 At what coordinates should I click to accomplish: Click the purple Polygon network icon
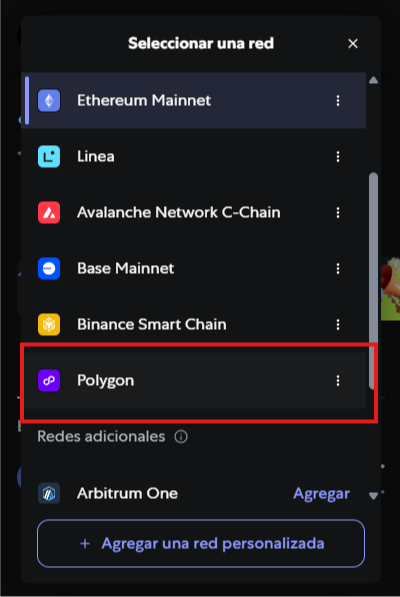[x=49, y=380]
